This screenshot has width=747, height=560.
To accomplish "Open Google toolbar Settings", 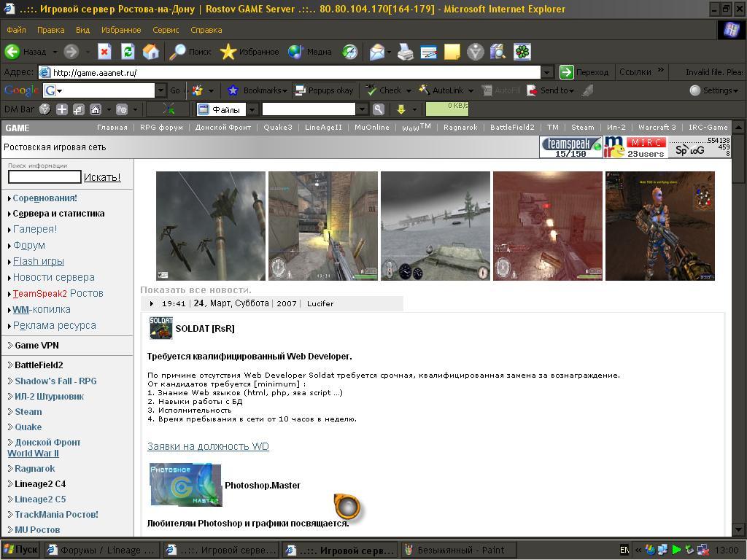I will tap(713, 90).
